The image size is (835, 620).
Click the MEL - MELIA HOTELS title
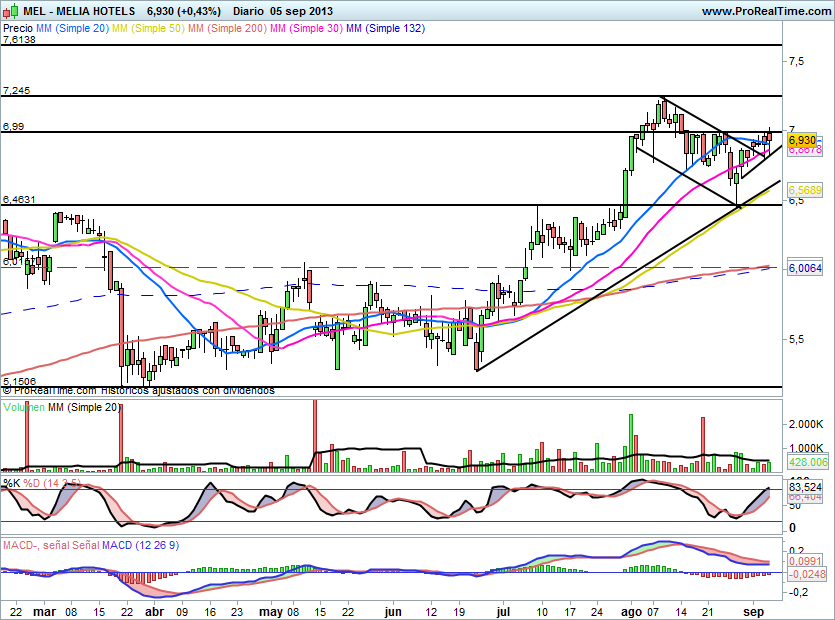coord(79,11)
